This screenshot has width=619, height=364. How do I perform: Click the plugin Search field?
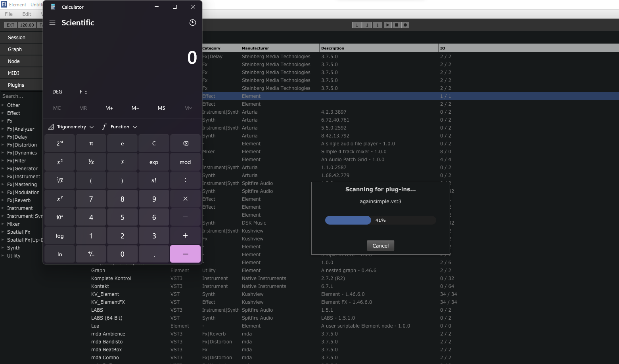pos(21,96)
